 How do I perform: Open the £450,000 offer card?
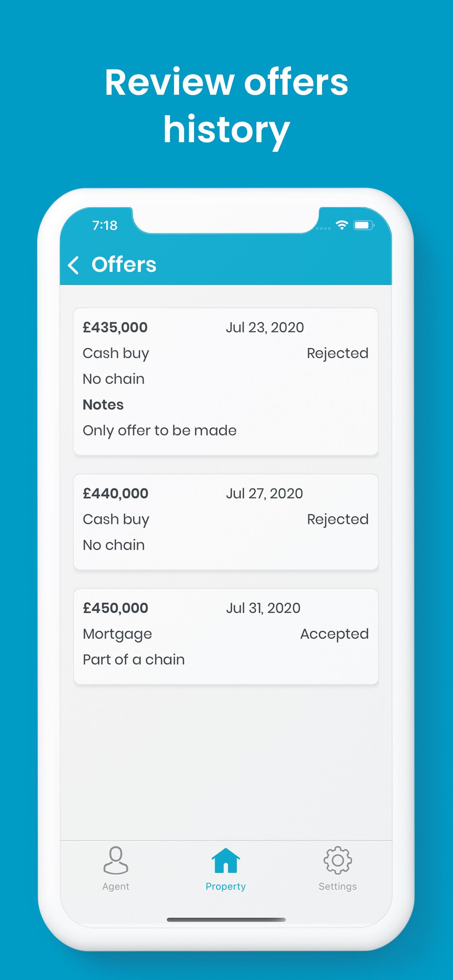[x=226, y=636]
